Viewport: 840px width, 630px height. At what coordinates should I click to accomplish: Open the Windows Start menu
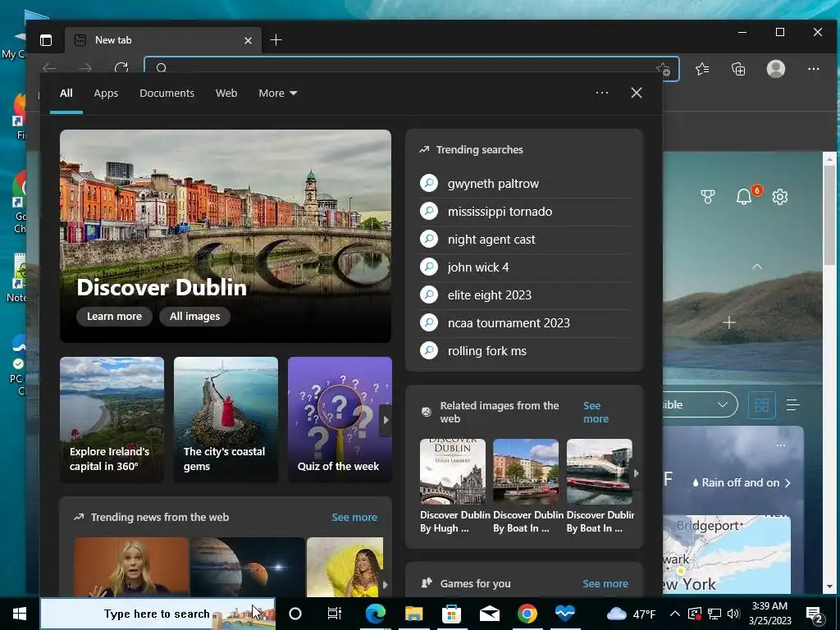coord(20,614)
